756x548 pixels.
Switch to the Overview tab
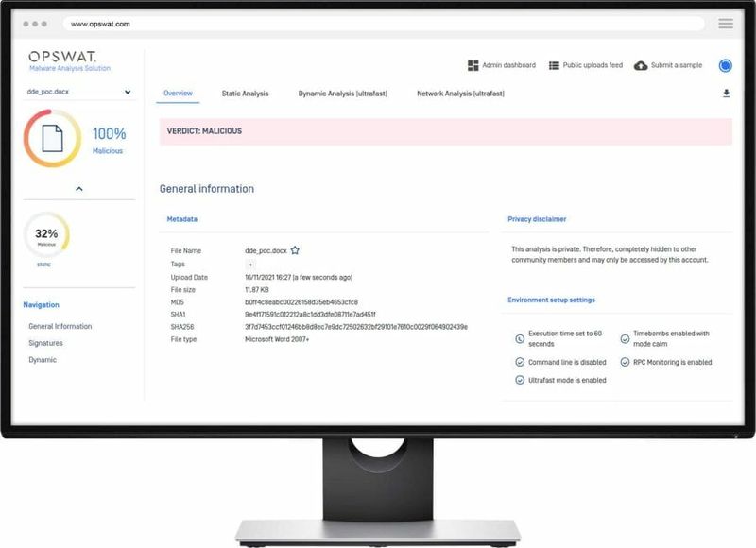click(178, 94)
